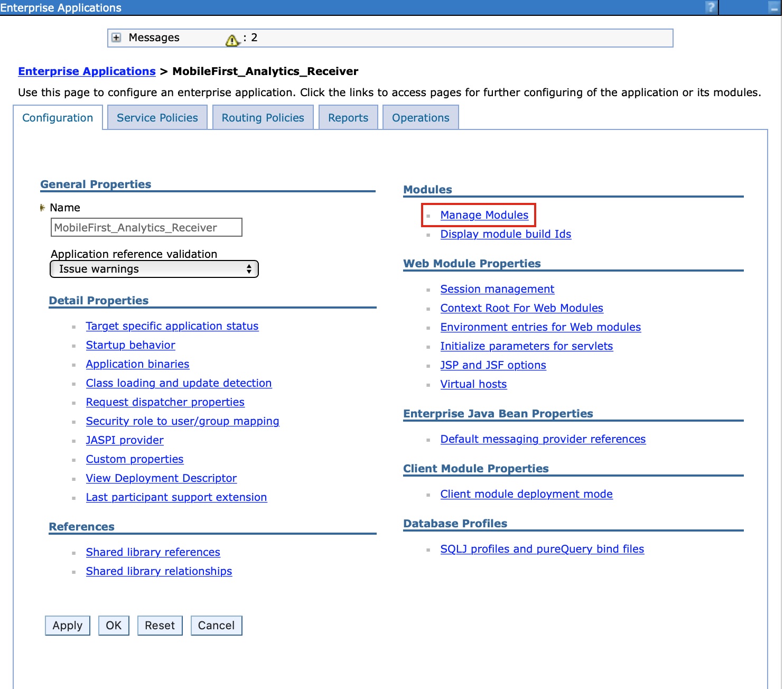The height and width of the screenshot is (689, 784).
Task: Open Class loading and update detection
Action: click(179, 383)
